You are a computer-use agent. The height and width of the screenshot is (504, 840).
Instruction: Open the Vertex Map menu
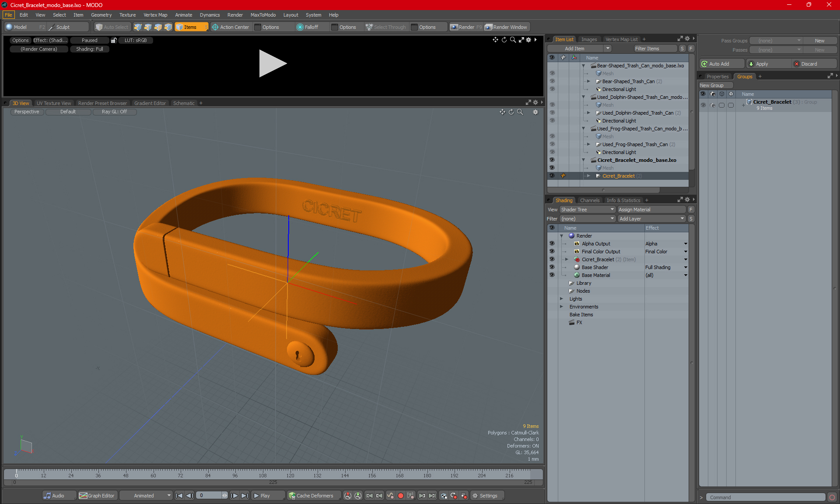tap(155, 15)
